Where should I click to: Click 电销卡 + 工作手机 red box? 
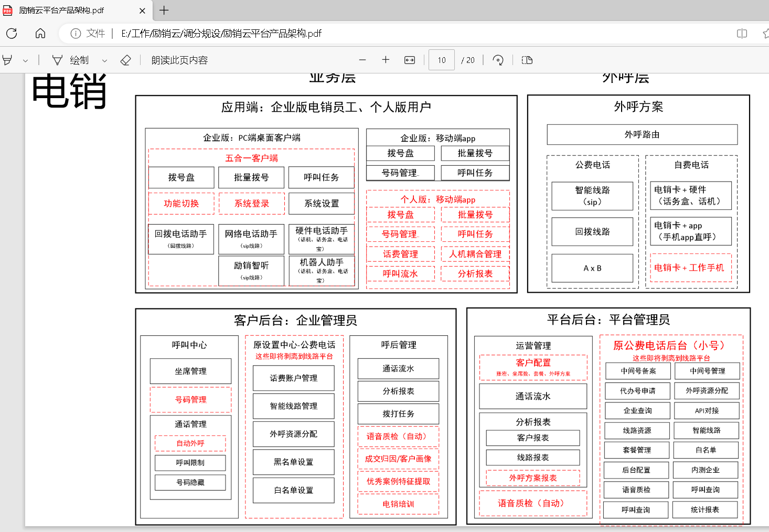pos(691,268)
